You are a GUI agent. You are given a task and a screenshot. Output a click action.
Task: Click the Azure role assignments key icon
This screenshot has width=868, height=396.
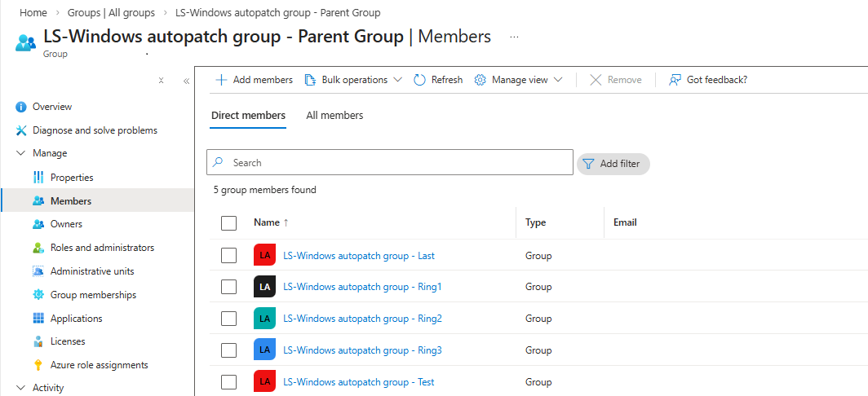pos(38,365)
